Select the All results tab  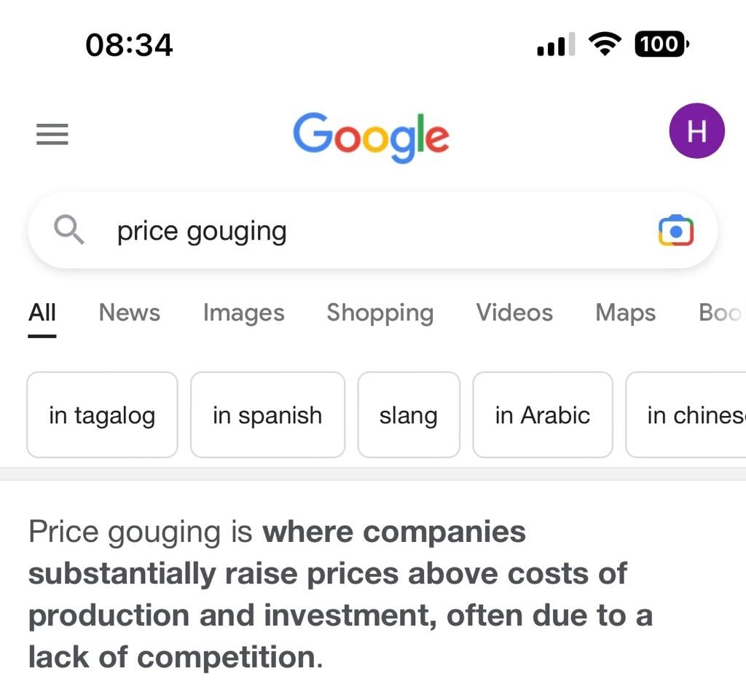pyautogui.click(x=42, y=312)
